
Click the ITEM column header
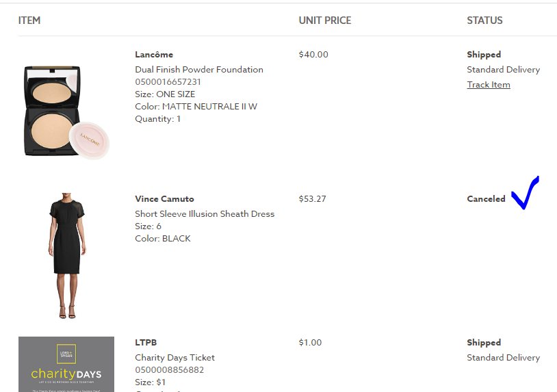pyautogui.click(x=29, y=21)
